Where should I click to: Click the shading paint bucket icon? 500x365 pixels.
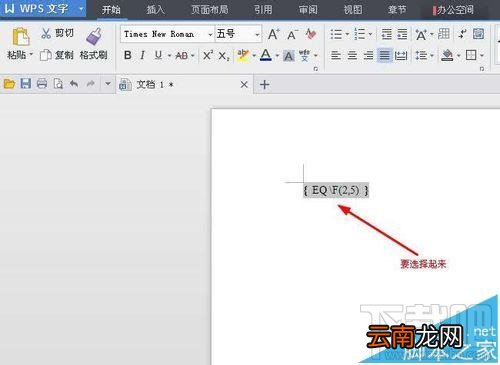tap(447, 55)
